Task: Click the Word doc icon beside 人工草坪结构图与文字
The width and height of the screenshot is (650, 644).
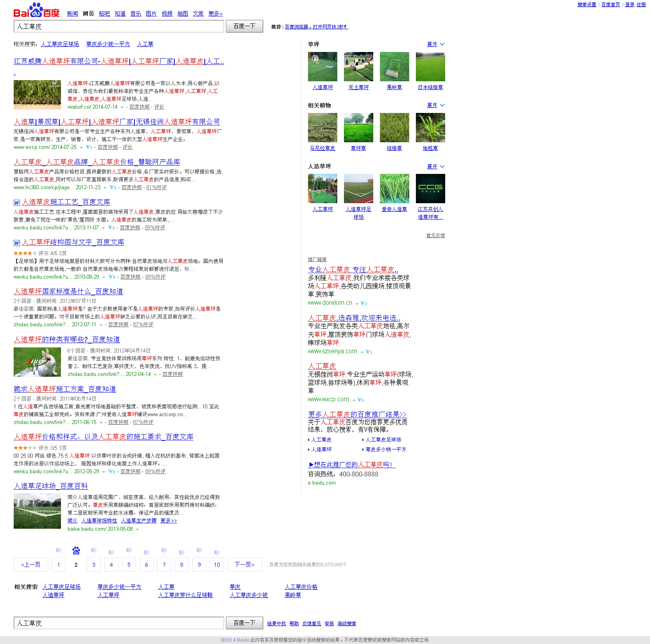Action: [x=17, y=243]
